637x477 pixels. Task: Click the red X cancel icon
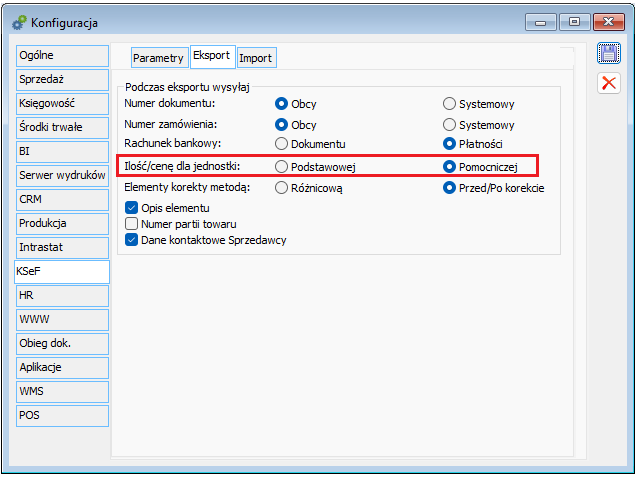click(608, 84)
